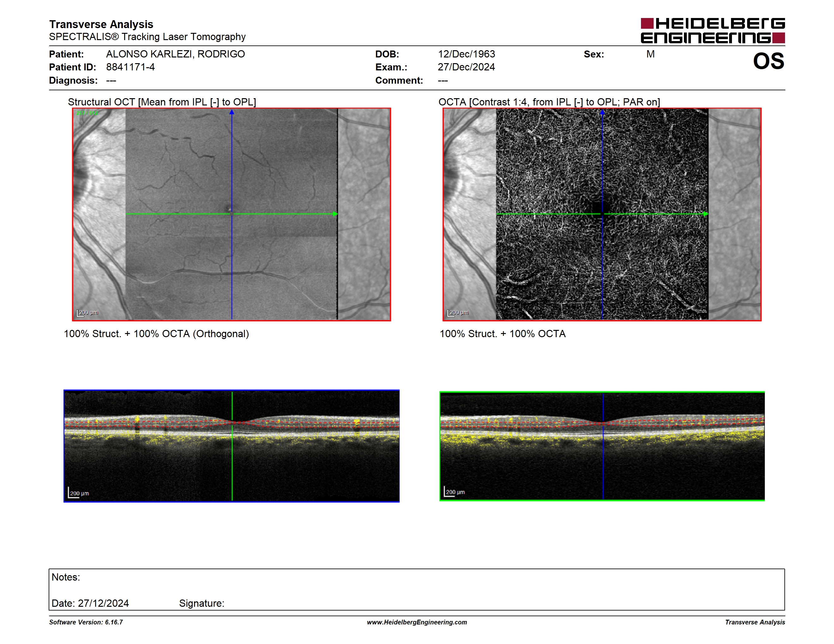Click the 200 µm scale bar in blue-bordered B-scan

pyautogui.click(x=78, y=493)
